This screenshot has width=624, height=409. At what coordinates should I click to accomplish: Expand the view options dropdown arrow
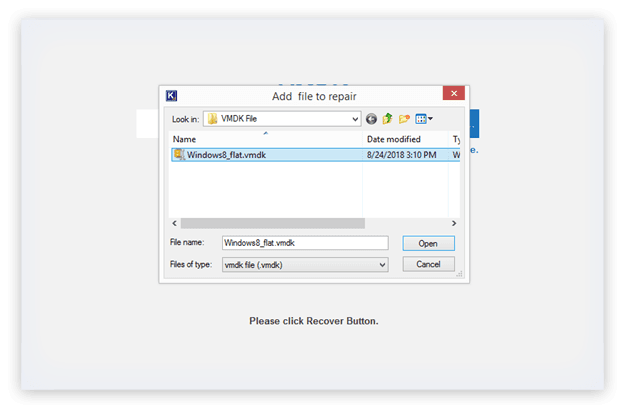pyautogui.click(x=430, y=119)
